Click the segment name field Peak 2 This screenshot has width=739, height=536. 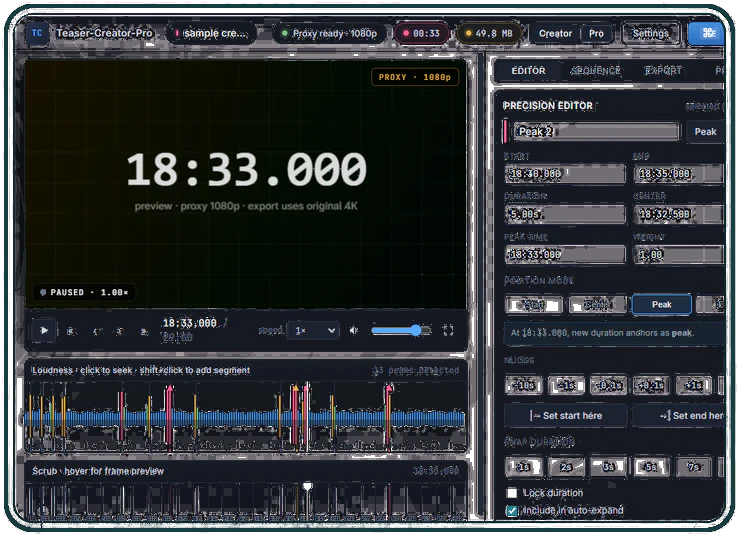(596, 132)
